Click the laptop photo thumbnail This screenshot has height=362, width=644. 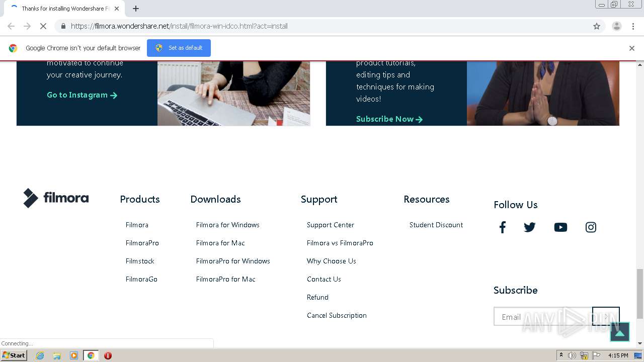tap(233, 94)
